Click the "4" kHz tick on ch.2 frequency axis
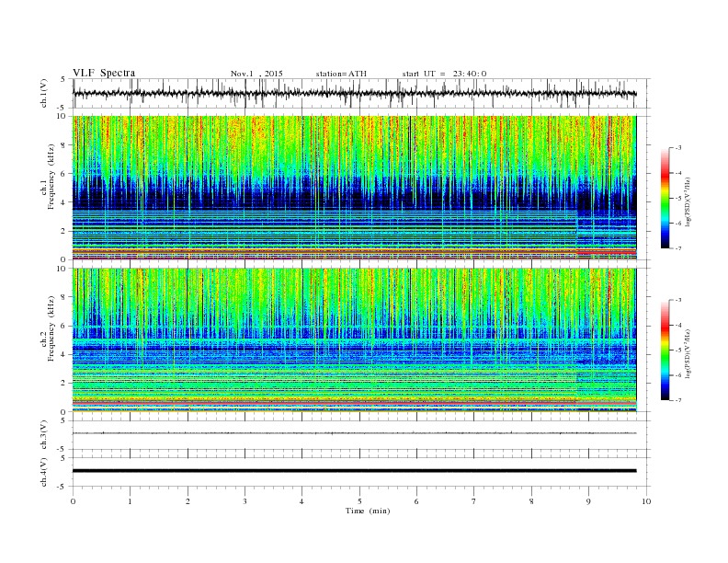 (64, 354)
